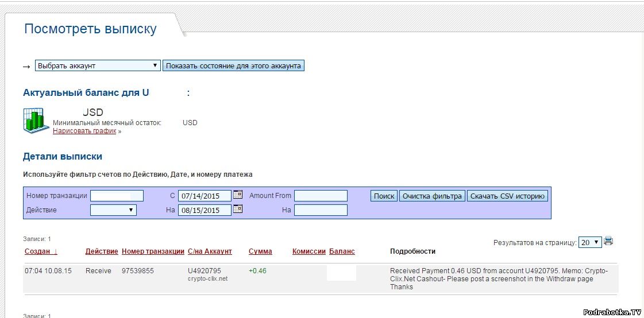This screenshot has height=318, width=644.
Task: Open the calendar picker for end date
Action: pos(238,210)
